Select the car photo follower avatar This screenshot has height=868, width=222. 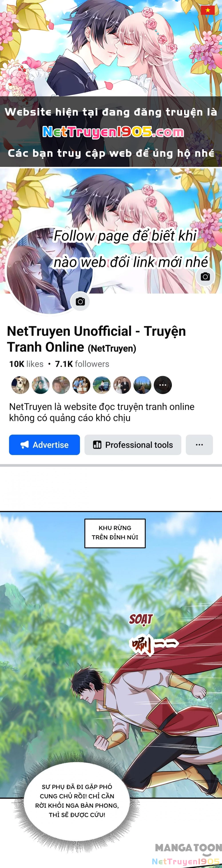(x=102, y=385)
